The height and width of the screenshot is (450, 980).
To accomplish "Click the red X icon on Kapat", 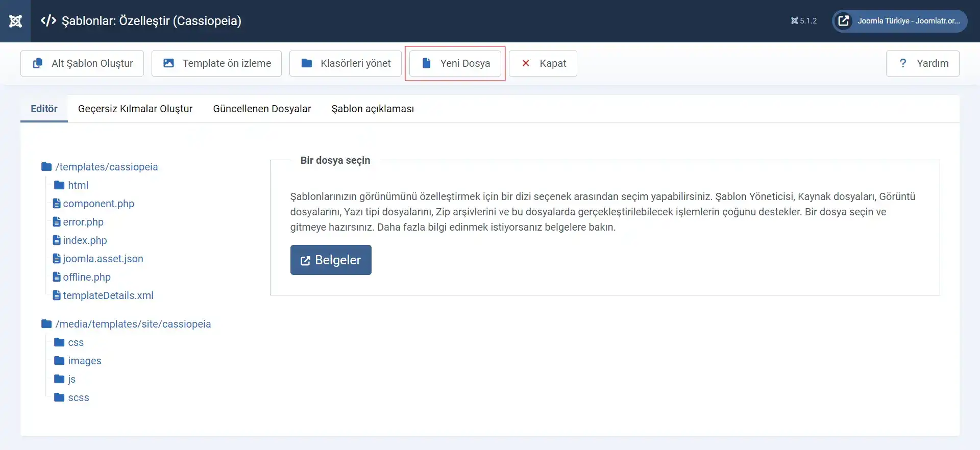I will click(526, 63).
